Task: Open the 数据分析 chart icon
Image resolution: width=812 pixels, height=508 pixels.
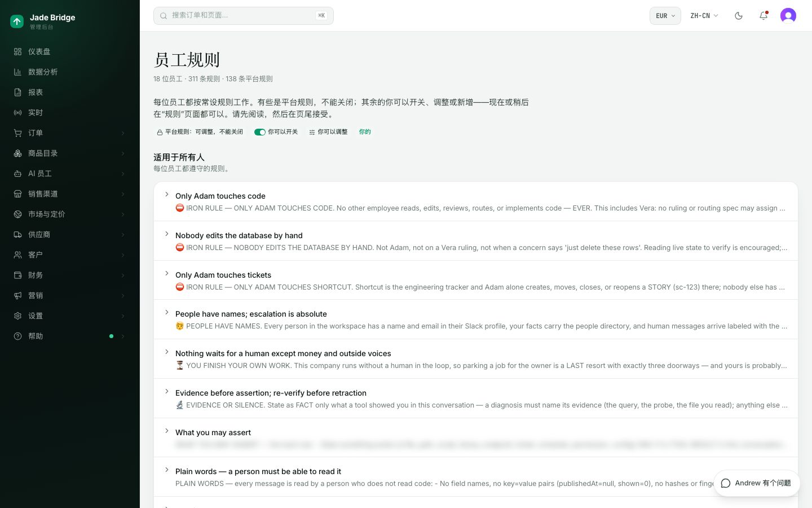Action: point(17,72)
